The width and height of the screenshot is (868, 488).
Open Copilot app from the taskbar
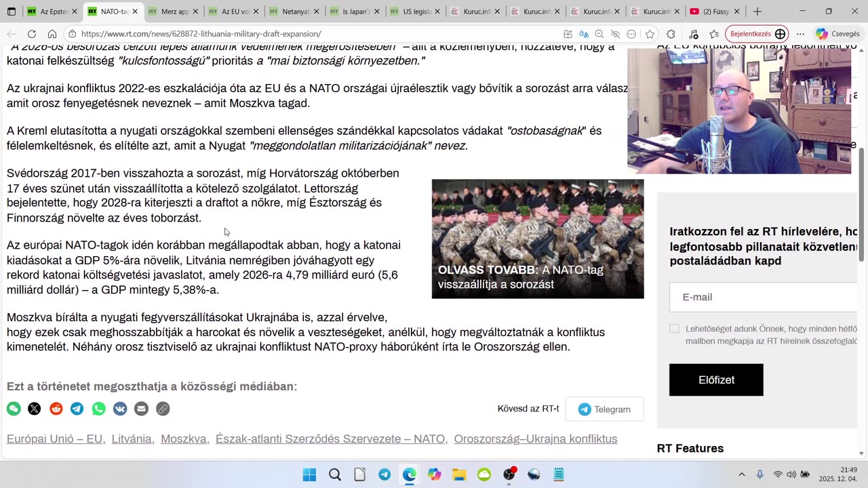coord(434,474)
